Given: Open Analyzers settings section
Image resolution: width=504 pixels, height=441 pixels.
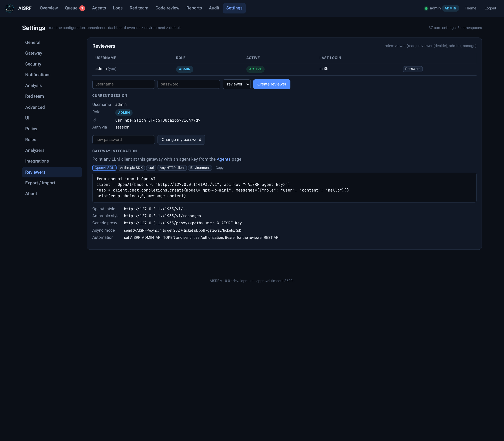Looking at the screenshot, I should [x=52, y=150].
